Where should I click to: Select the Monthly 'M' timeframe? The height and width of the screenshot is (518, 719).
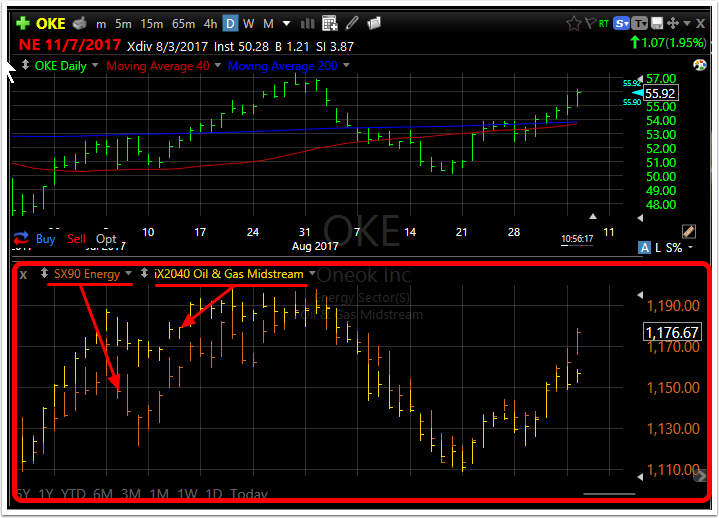click(x=268, y=24)
